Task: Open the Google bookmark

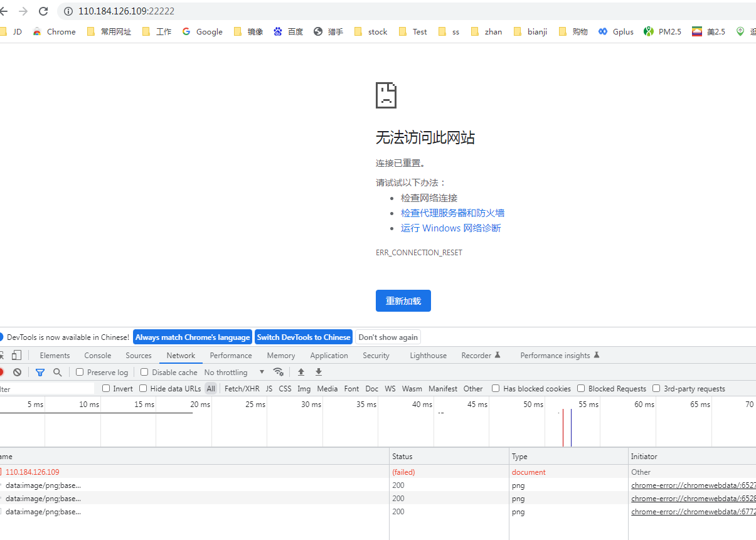Action: tap(203, 31)
